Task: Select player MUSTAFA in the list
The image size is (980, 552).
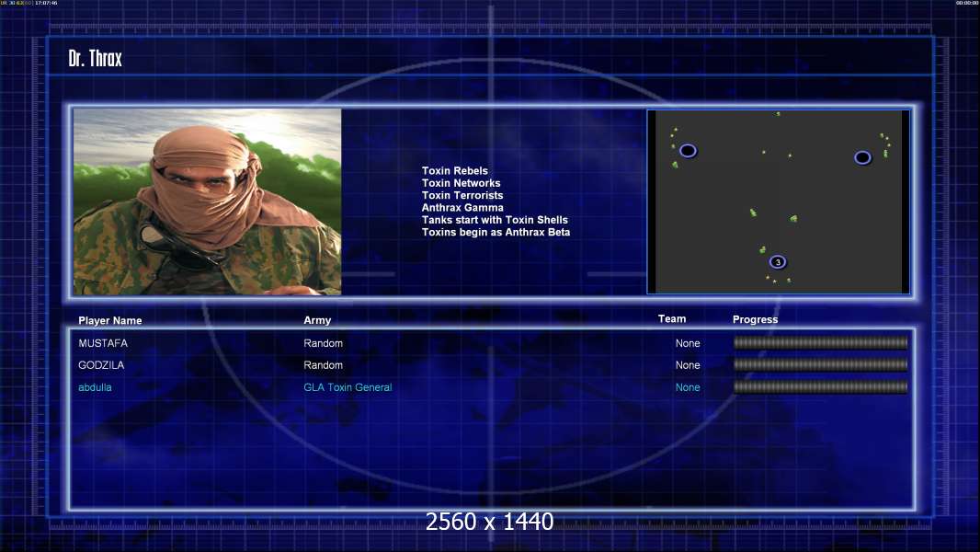Action: (x=103, y=343)
